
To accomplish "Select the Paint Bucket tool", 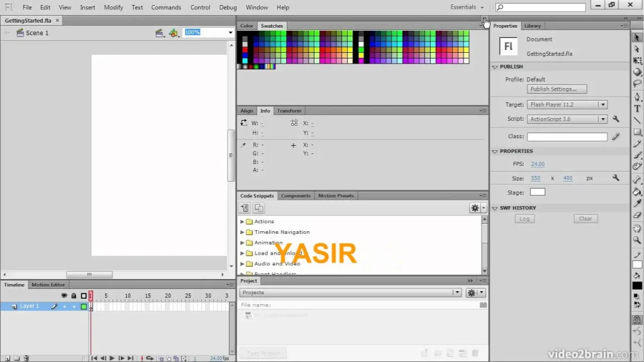I will click(x=637, y=192).
